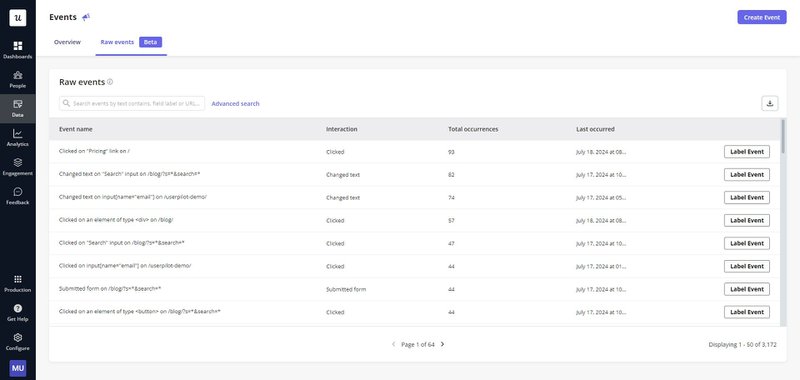Go to the previous page arrow
Screen dimensions: 800x380
click(393, 344)
